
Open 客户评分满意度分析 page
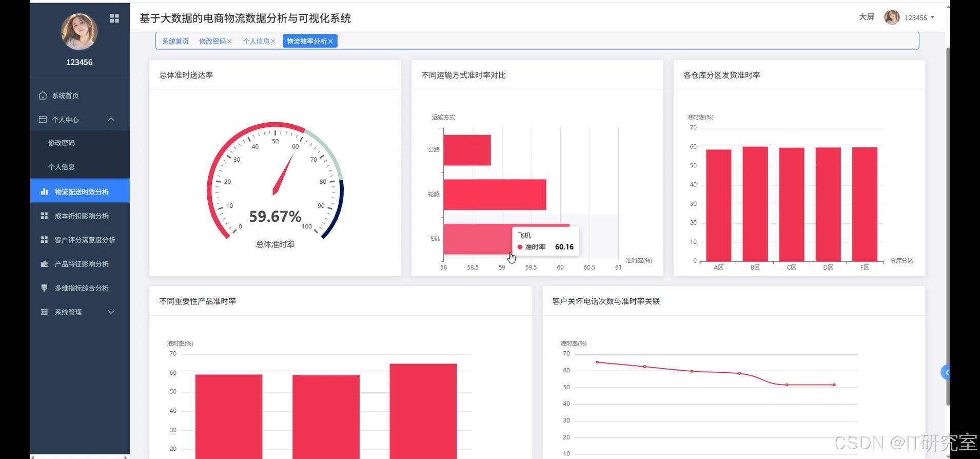click(x=80, y=240)
